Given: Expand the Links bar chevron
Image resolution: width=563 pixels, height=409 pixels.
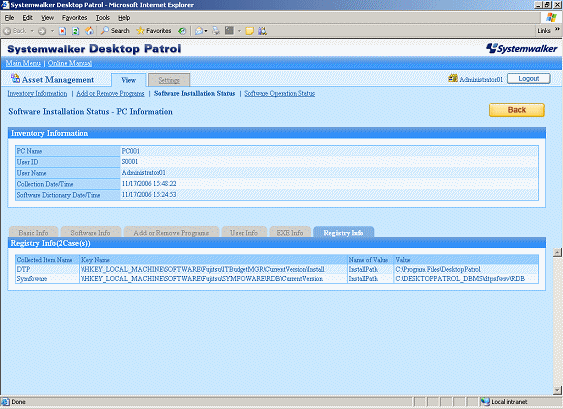Looking at the screenshot, I should pyautogui.click(x=557, y=29).
